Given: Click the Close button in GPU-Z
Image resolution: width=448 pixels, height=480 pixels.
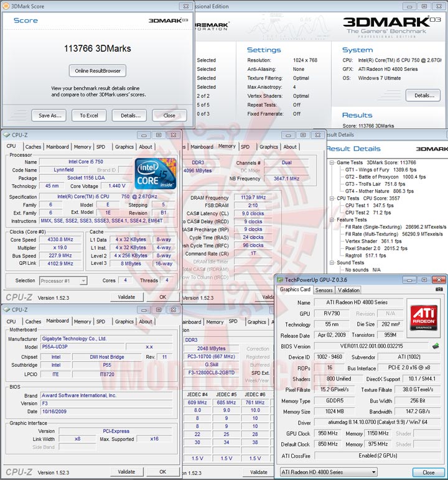Looking at the screenshot, I should (x=428, y=472).
